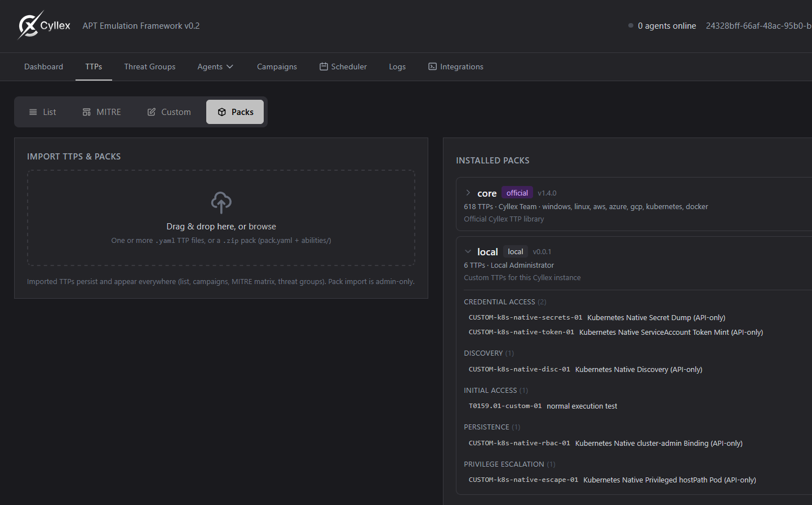This screenshot has height=505, width=812.
Task: Click the list lines icon
Action: click(x=33, y=112)
